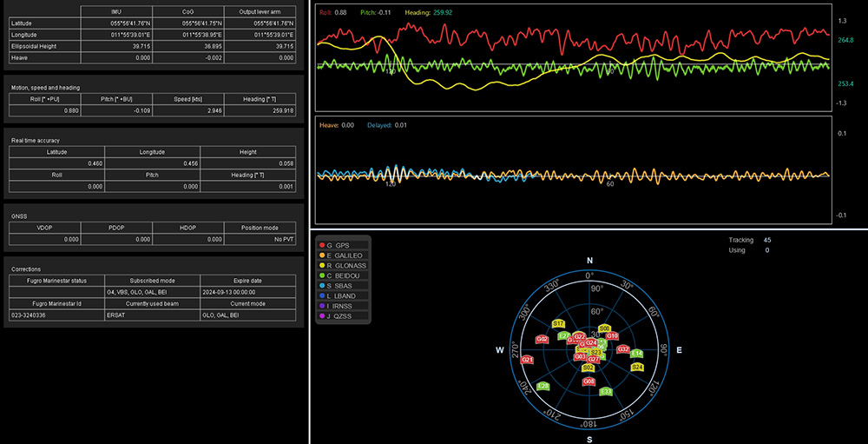Toggle the GPS constellation in the legend
This screenshot has height=444, width=868.
pos(343,246)
